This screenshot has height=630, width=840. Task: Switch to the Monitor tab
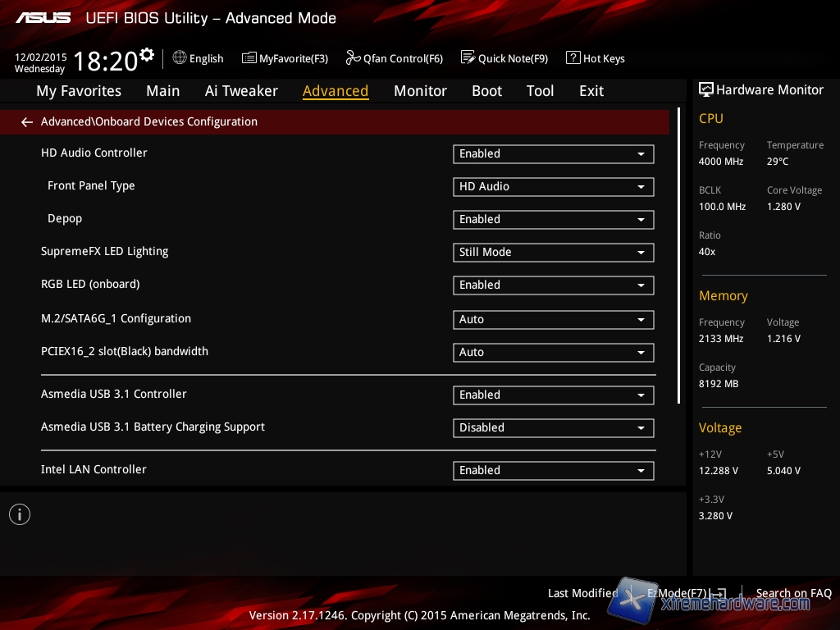[420, 91]
